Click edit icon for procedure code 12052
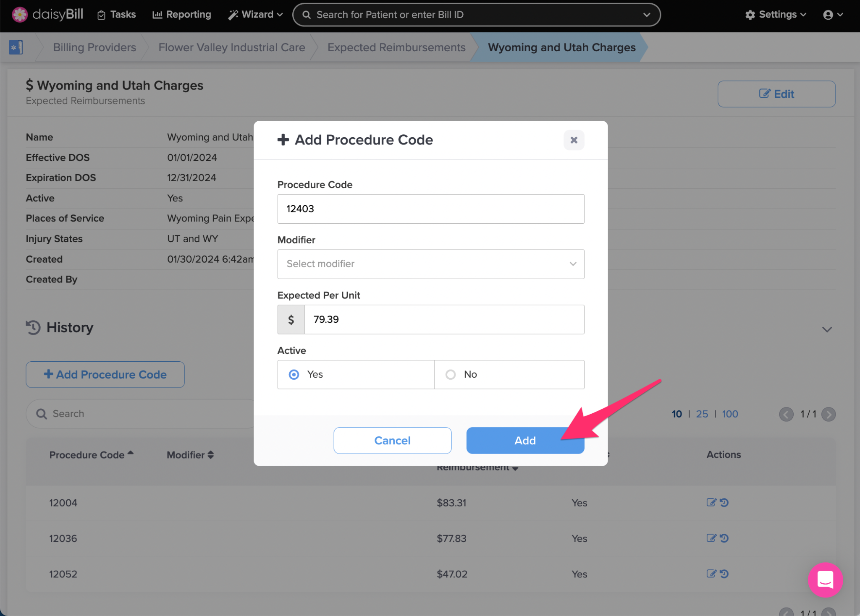860x616 pixels. point(711,574)
